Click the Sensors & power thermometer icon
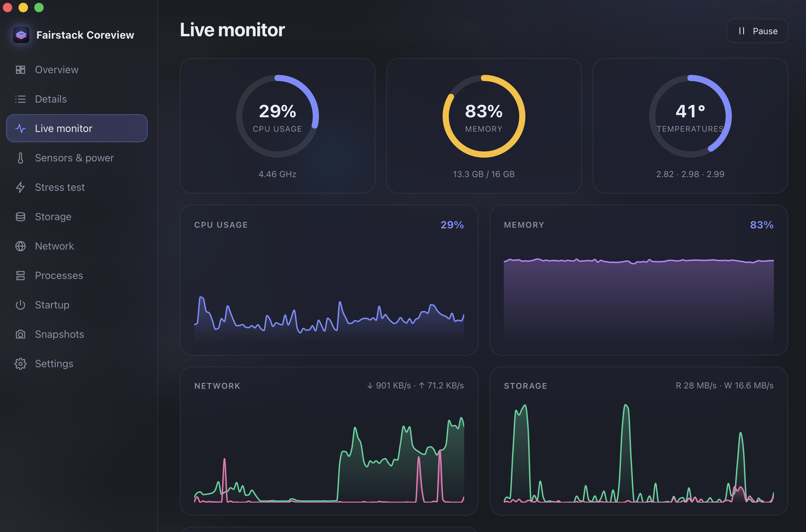The width and height of the screenshot is (806, 532). (x=21, y=158)
